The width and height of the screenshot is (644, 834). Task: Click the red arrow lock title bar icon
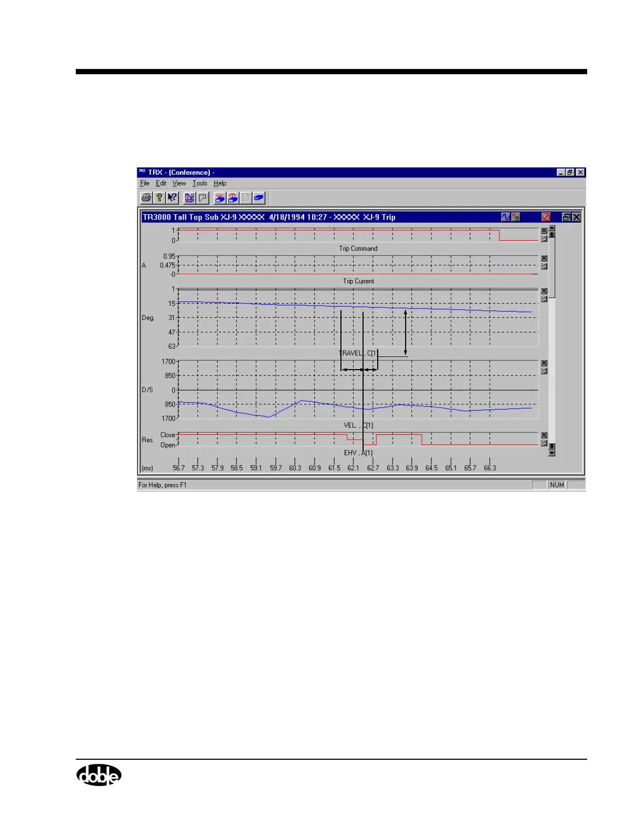[516, 217]
